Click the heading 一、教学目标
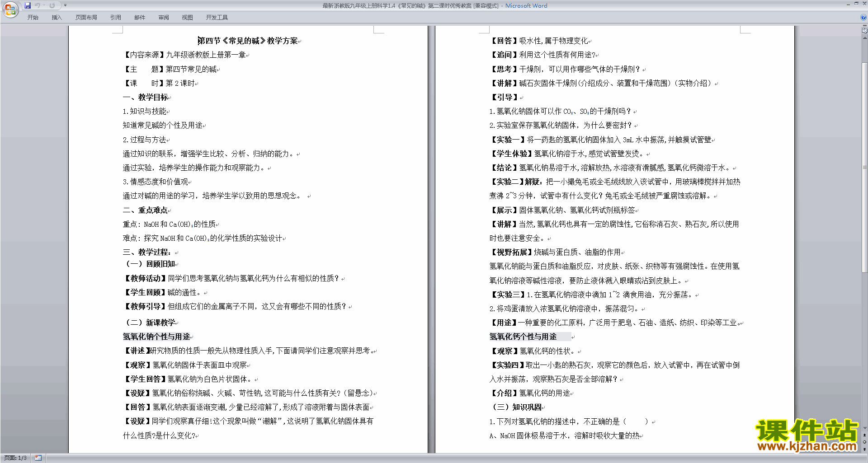 pos(146,97)
